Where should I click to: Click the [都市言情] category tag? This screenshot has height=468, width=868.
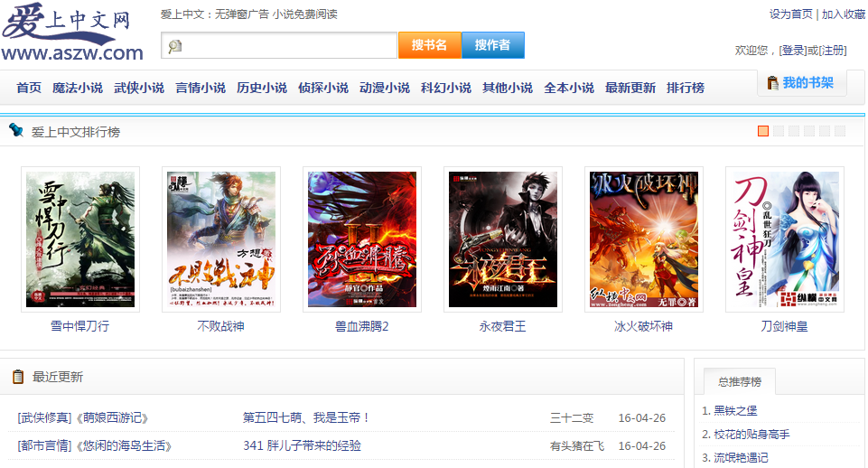[x=45, y=445]
